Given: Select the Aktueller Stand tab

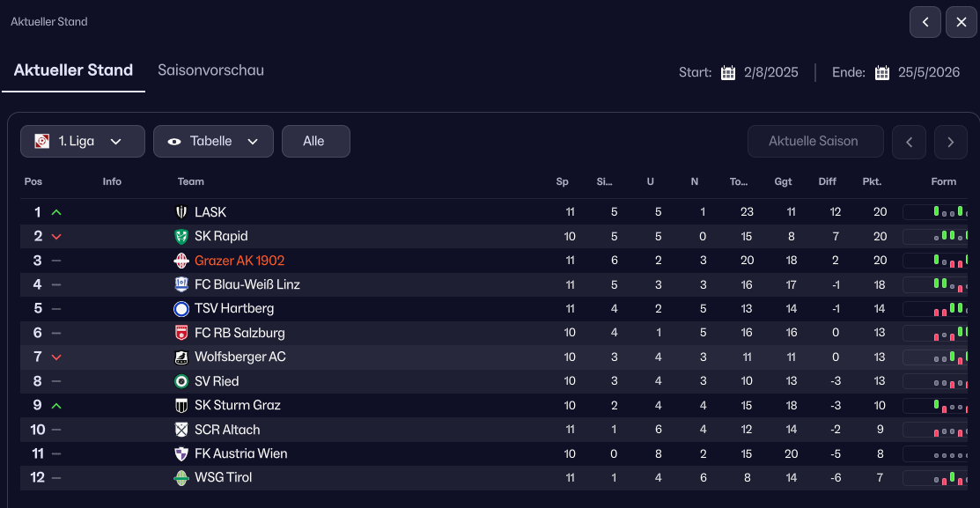Looking at the screenshot, I should pos(73,70).
